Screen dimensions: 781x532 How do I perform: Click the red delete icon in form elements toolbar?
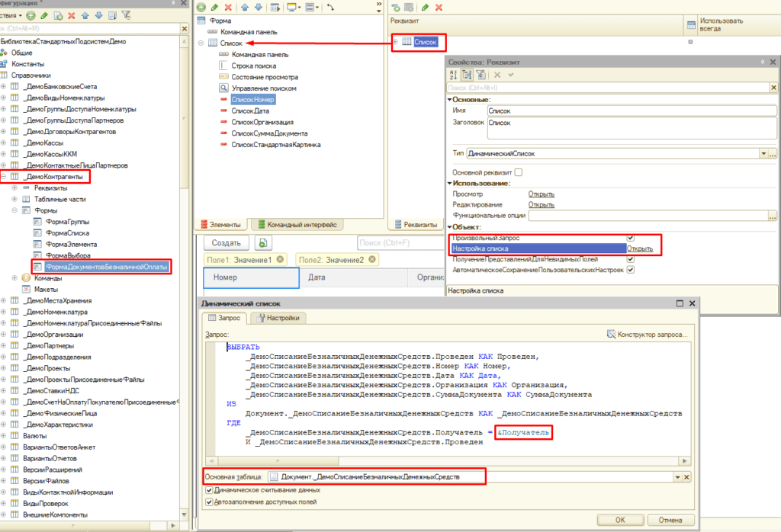coord(228,7)
